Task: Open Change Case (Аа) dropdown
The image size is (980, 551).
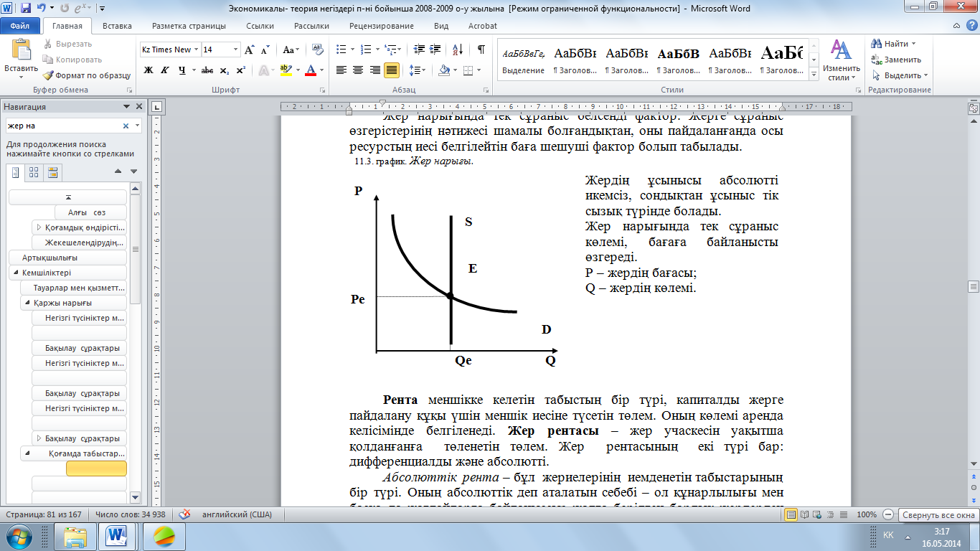Action: pos(291,50)
